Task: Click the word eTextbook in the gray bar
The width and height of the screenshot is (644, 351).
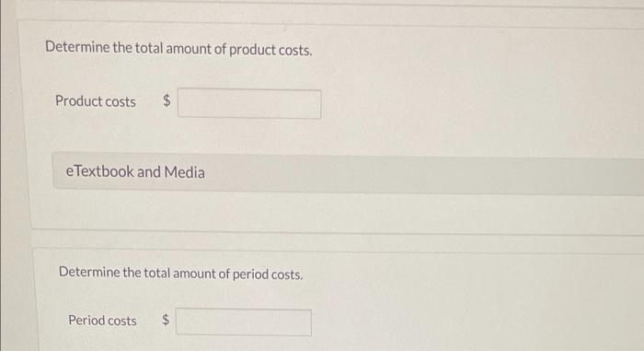Action: point(99,171)
